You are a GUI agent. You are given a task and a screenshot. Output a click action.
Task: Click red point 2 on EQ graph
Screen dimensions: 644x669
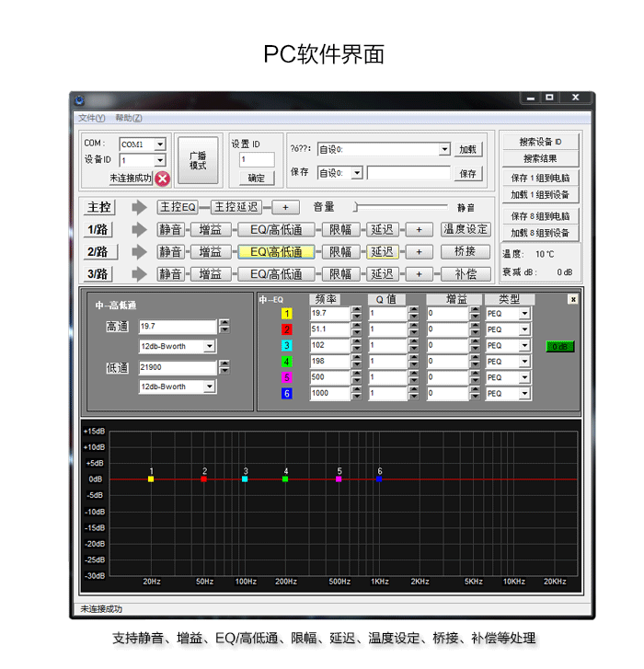point(204,479)
